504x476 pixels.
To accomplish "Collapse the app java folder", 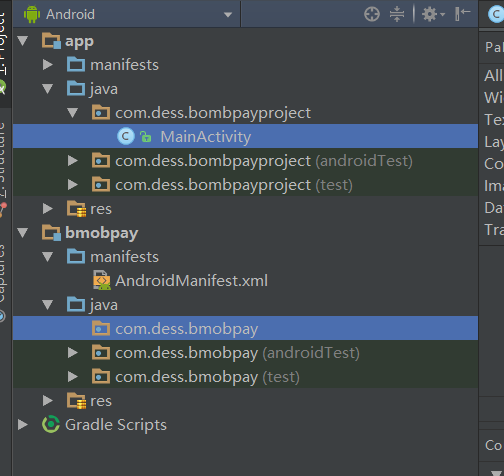I will coord(48,89).
